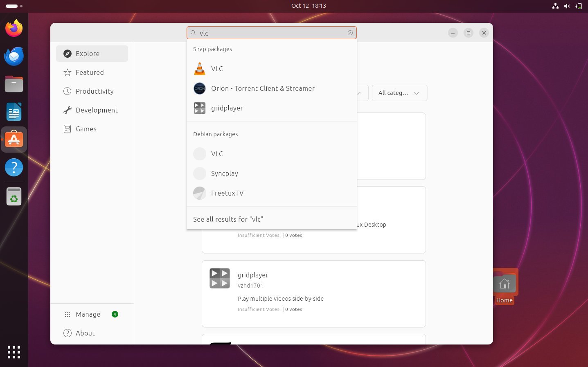Select gridplayer in snap results
588x367 pixels.
[272, 108]
